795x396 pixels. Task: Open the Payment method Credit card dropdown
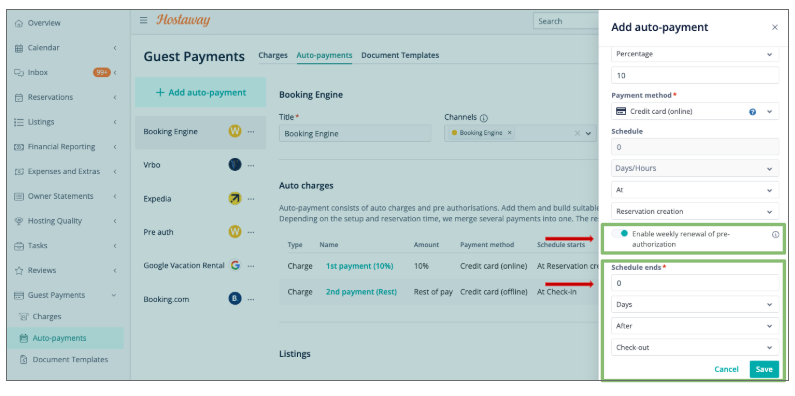coord(695,111)
